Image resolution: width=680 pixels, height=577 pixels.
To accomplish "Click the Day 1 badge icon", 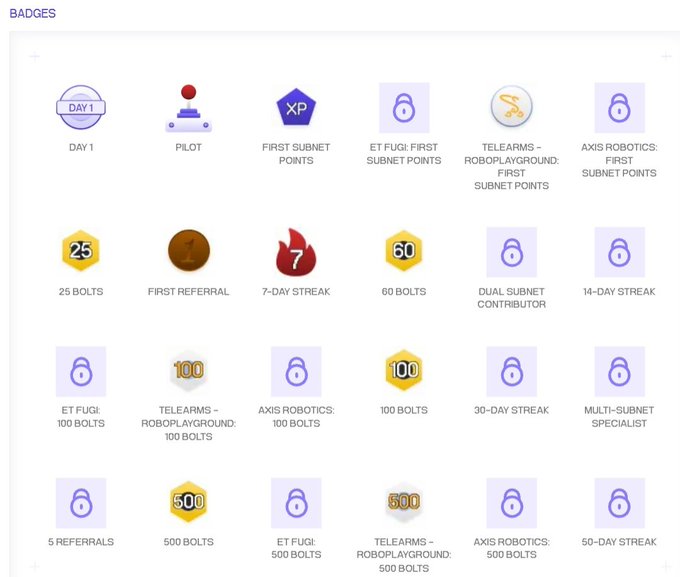I will 81,107.
